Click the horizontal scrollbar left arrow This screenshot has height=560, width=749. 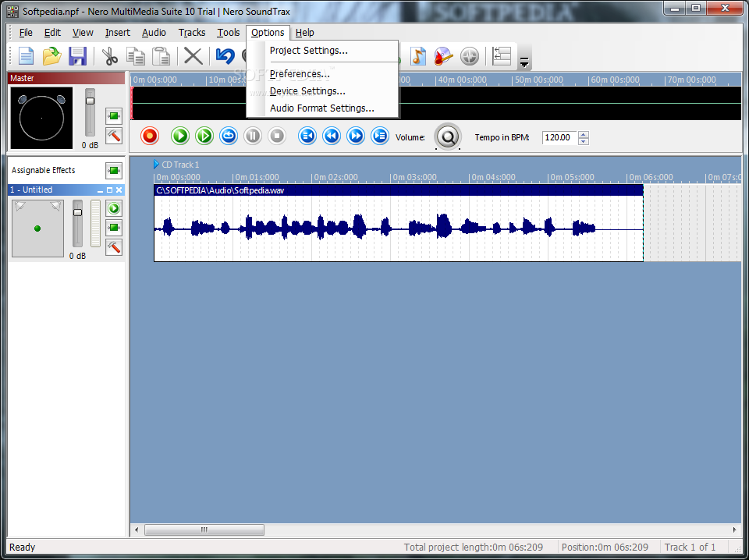137,530
